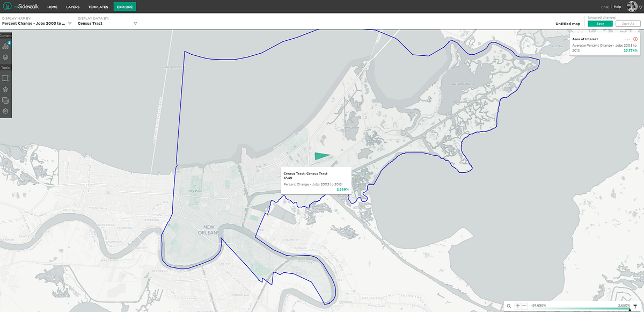The image size is (644, 312).
Task: Click the Untitled map title
Action: (x=568, y=24)
